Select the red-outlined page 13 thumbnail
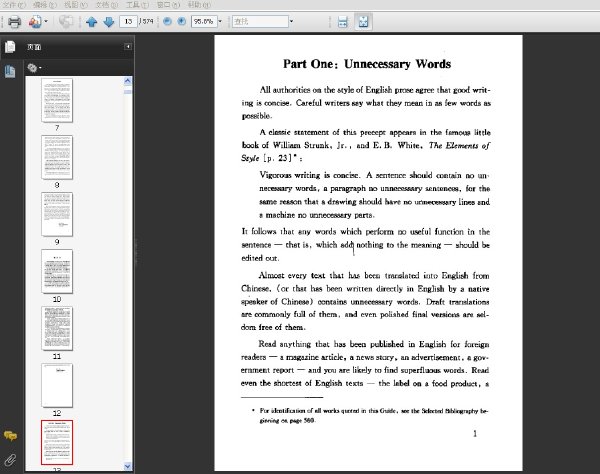 [57, 443]
